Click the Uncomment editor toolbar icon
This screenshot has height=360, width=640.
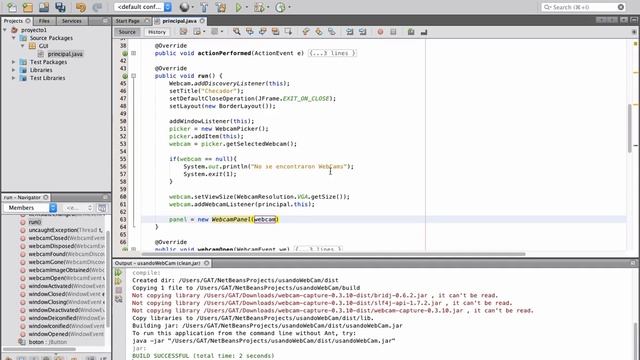point(424,32)
